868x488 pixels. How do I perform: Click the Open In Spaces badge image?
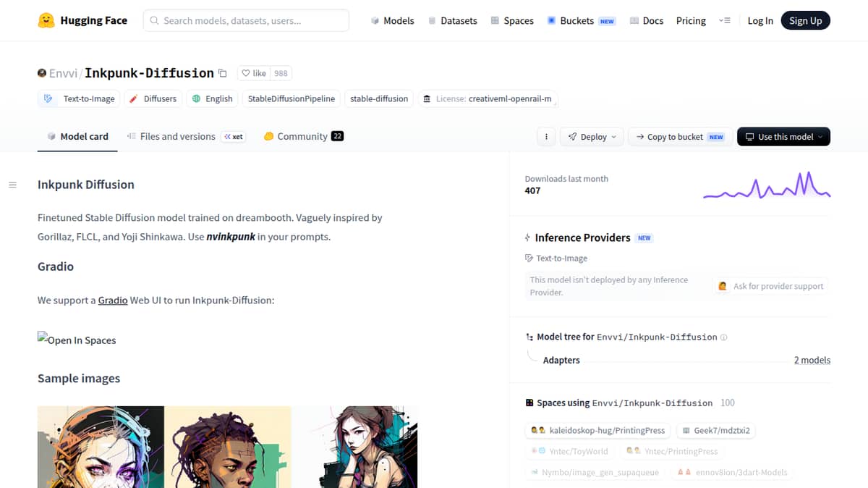77,340
